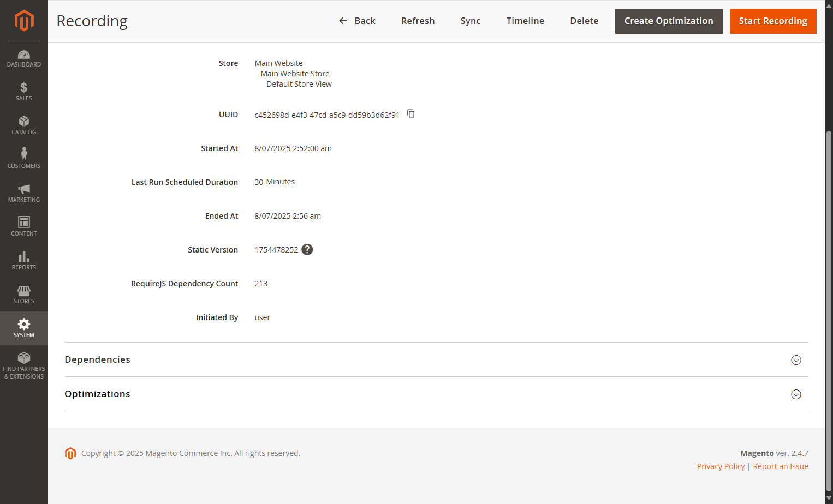Open the Sales menu
The width and height of the screenshot is (833, 504).
coord(24,92)
